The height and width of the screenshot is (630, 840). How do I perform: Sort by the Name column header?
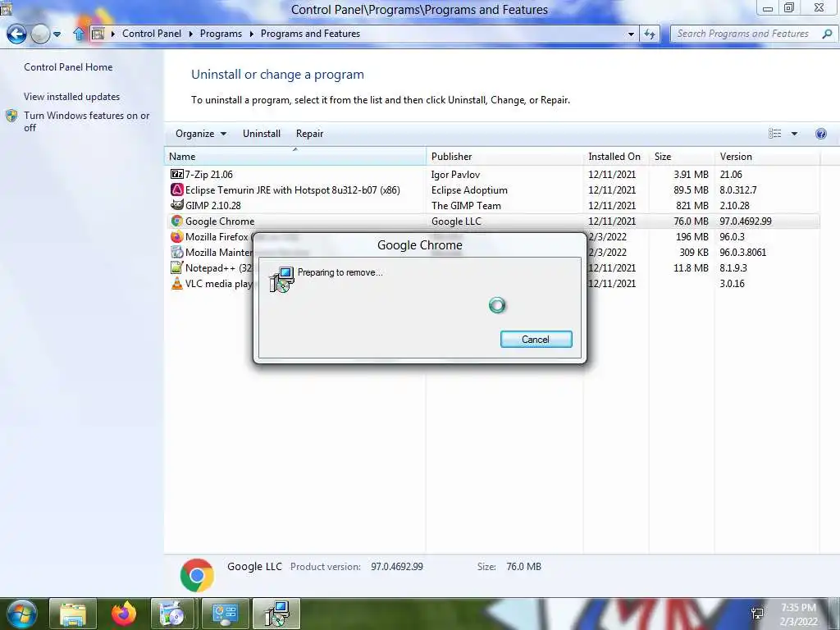coord(295,157)
